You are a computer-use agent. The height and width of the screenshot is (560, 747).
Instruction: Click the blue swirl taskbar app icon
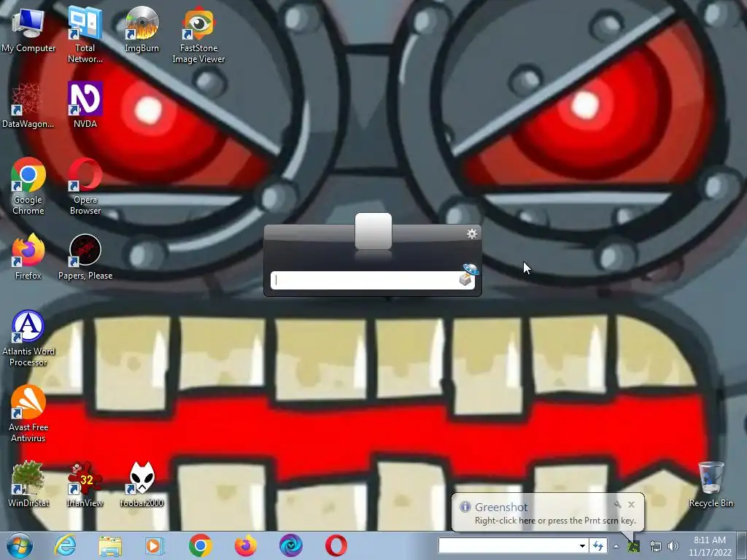pyautogui.click(x=290, y=545)
